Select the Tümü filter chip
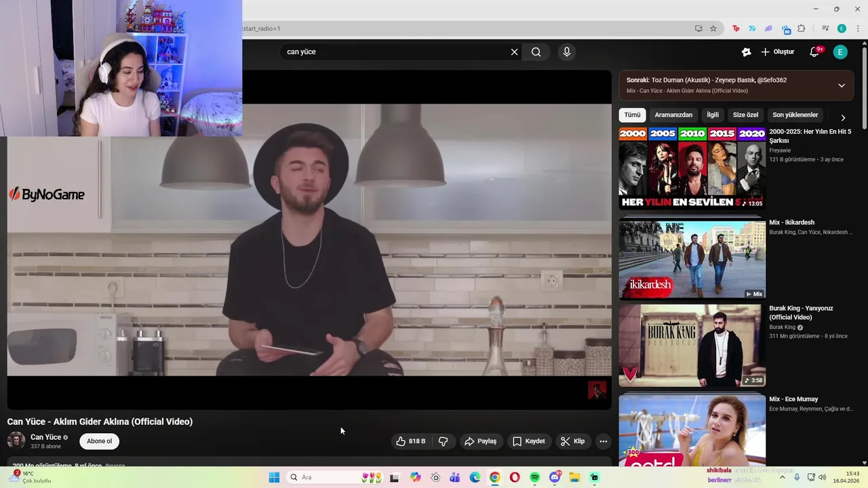The height and width of the screenshot is (488, 868). pos(632,115)
